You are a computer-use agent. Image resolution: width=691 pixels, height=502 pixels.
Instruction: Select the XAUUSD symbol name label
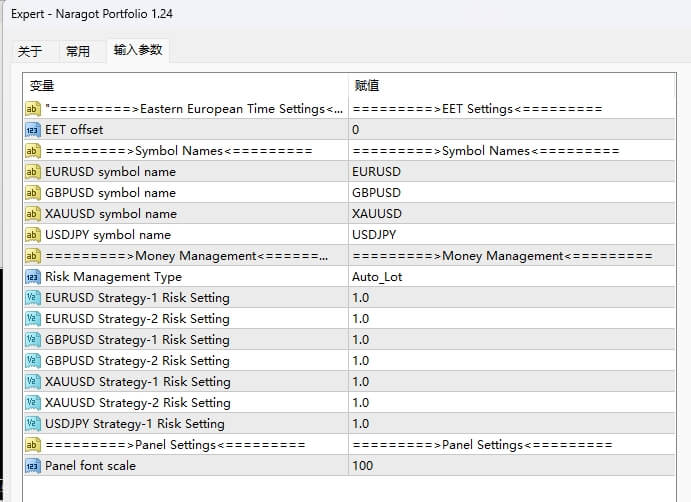coord(111,214)
